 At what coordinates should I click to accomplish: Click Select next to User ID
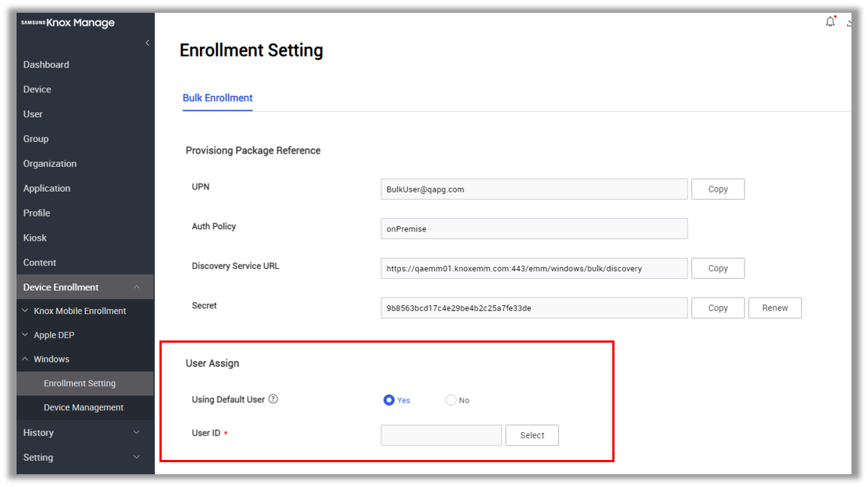tap(532, 435)
